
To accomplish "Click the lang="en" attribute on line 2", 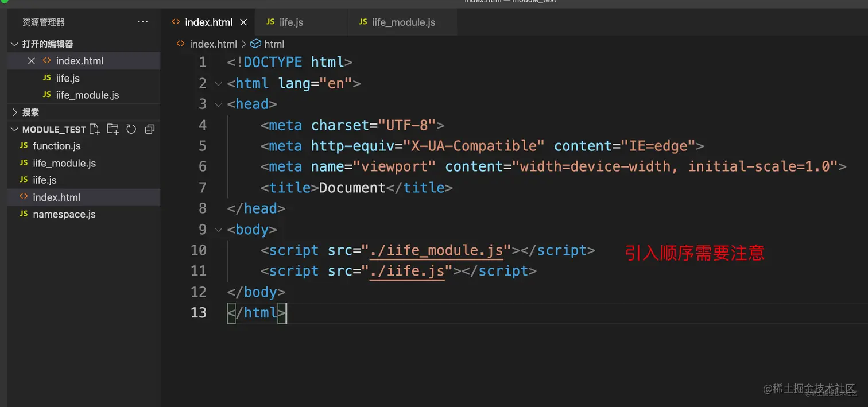I will click(x=315, y=83).
